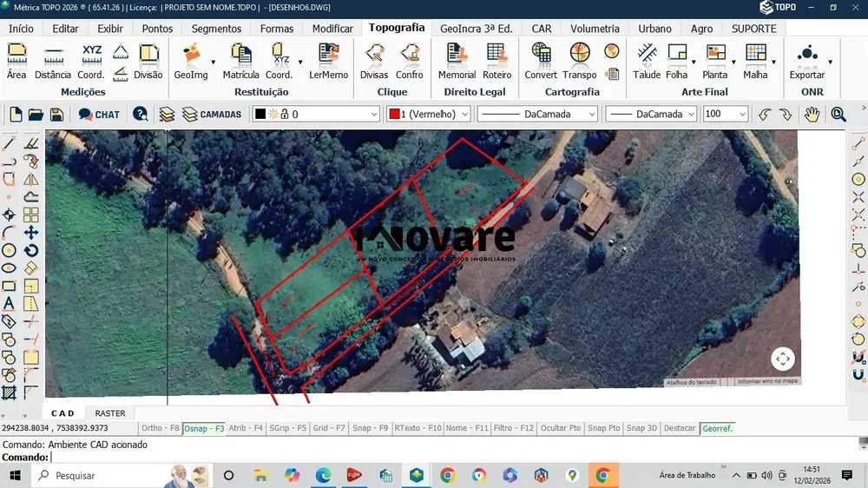Click the Snap 3D status button
The image size is (868, 488).
click(x=641, y=428)
